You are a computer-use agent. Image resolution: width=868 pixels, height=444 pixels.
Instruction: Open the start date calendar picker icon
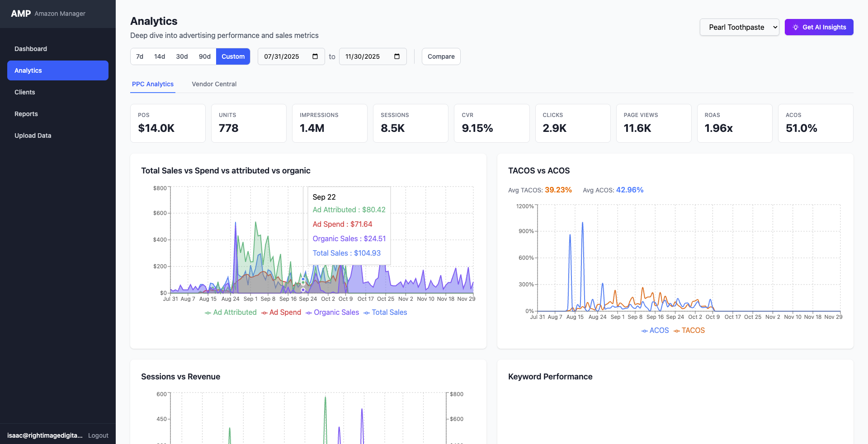pyautogui.click(x=315, y=56)
